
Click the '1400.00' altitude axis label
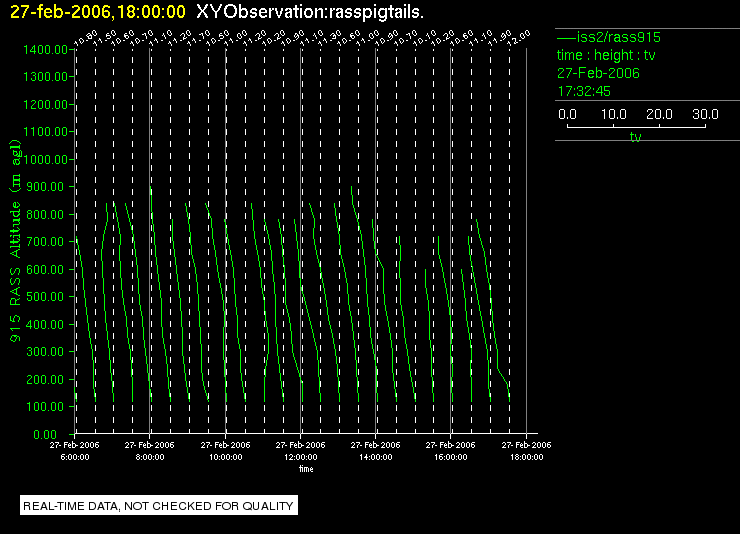click(45, 50)
